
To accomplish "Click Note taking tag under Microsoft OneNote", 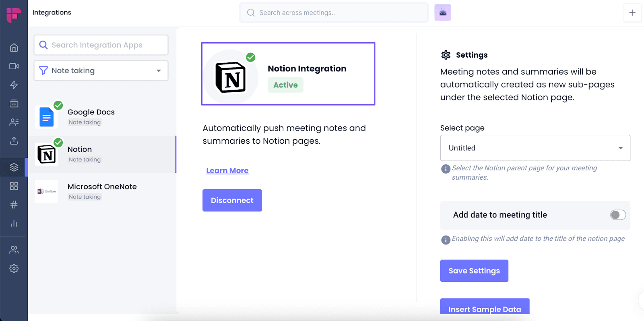I will 85,197.
